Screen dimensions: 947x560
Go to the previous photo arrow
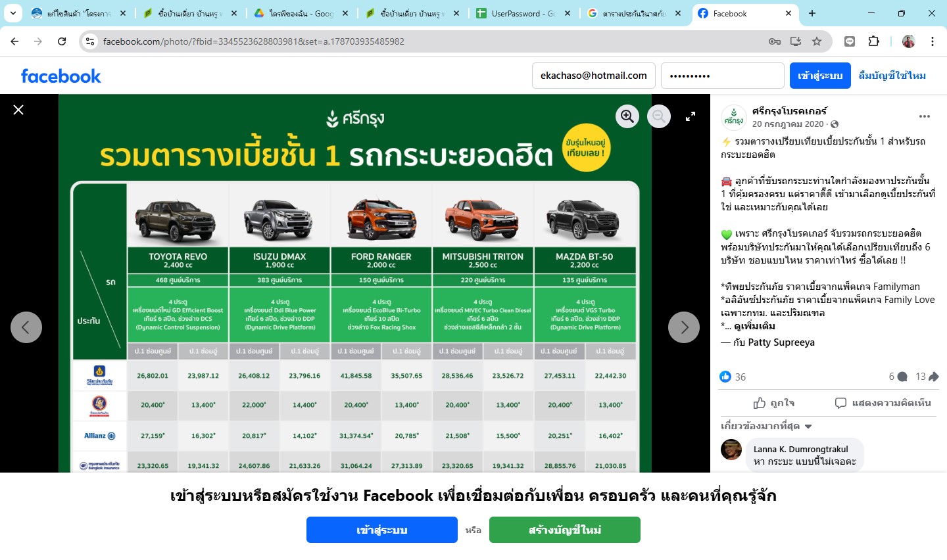coord(26,327)
